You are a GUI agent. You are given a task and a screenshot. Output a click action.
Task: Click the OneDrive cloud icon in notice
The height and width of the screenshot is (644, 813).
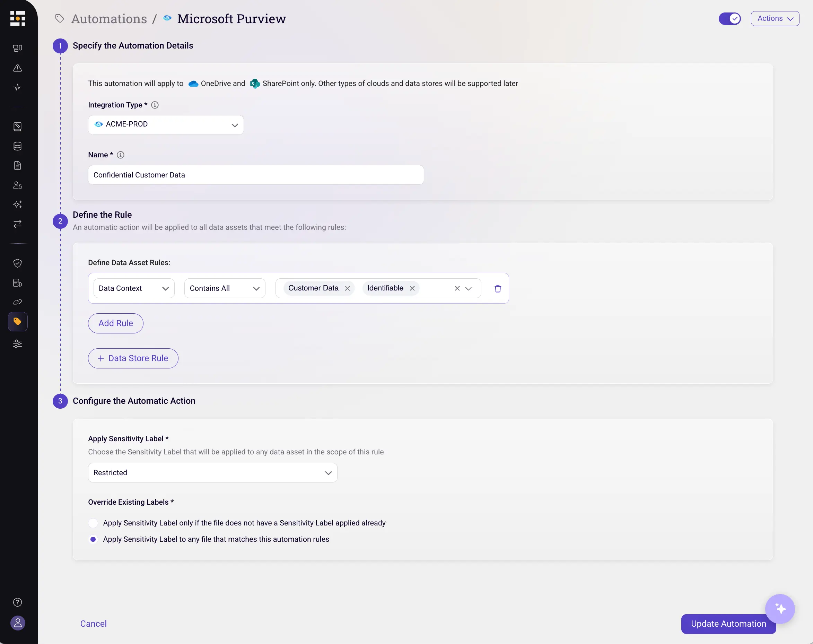[193, 84]
